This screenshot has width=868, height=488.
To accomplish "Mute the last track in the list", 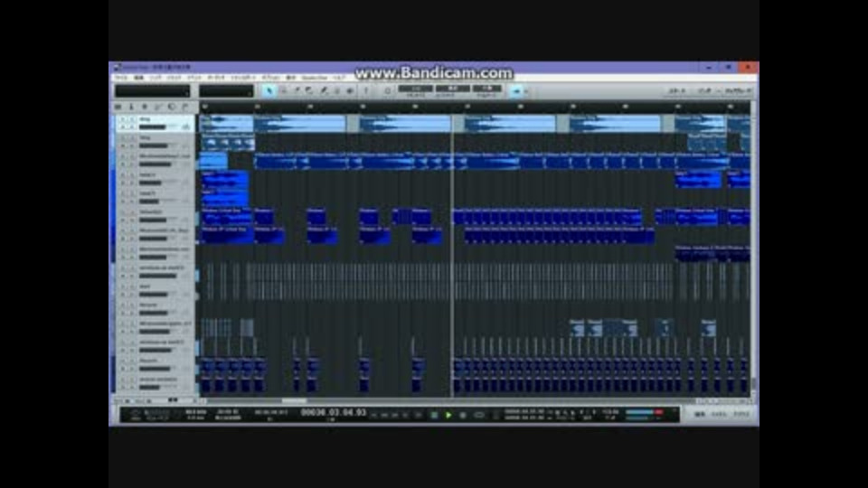I will coord(123,380).
